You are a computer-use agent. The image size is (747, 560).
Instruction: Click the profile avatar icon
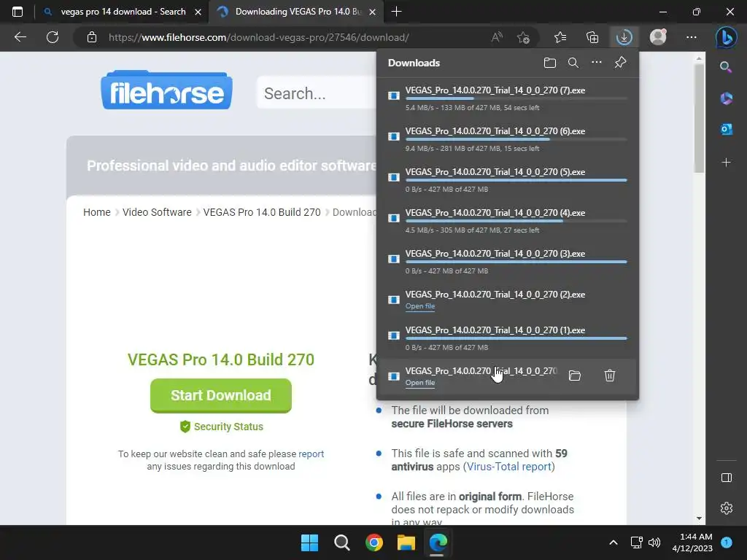[658, 37]
